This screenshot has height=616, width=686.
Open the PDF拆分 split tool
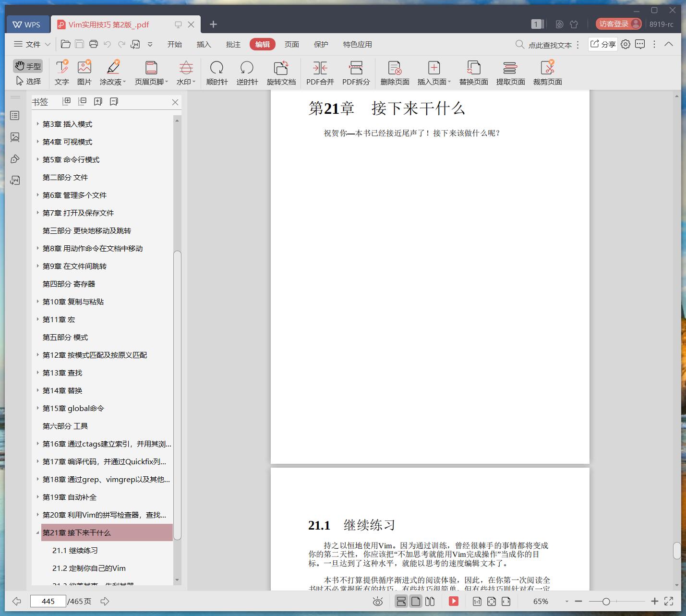[x=356, y=72]
